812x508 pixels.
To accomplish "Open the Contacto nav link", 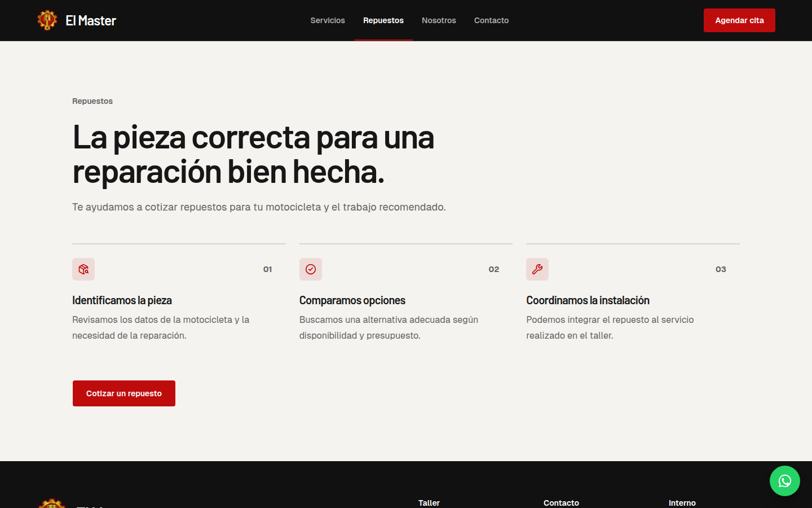I will tap(491, 20).
